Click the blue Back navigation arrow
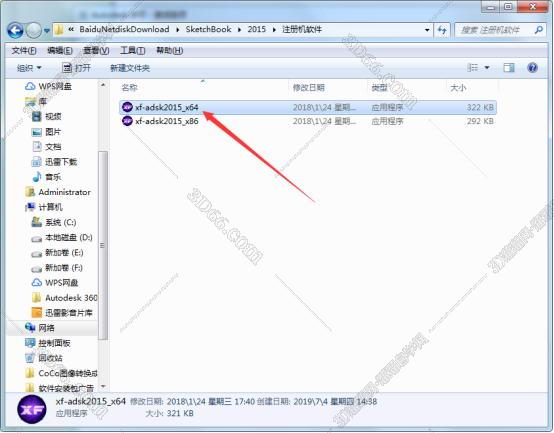The image size is (554, 433). tap(15, 31)
